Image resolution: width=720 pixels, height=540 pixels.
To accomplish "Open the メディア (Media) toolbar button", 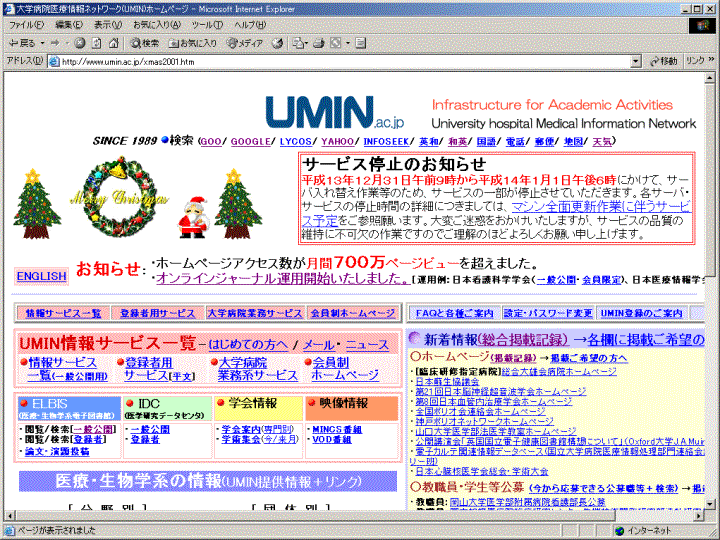I will click(x=245, y=43).
